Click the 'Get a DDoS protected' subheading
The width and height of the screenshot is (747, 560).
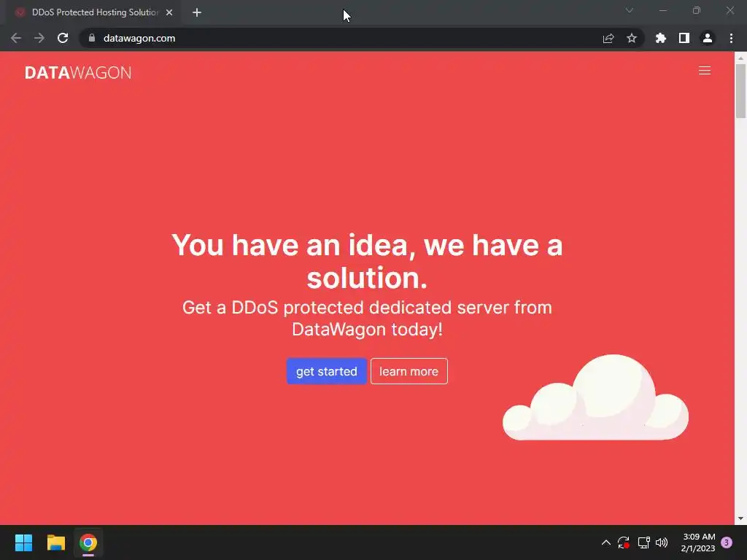click(367, 318)
